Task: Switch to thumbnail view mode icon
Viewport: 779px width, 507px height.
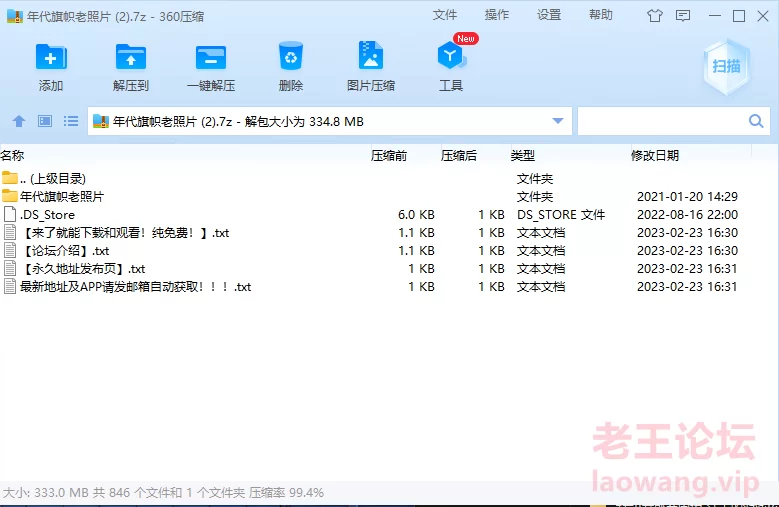Action: 45,121
